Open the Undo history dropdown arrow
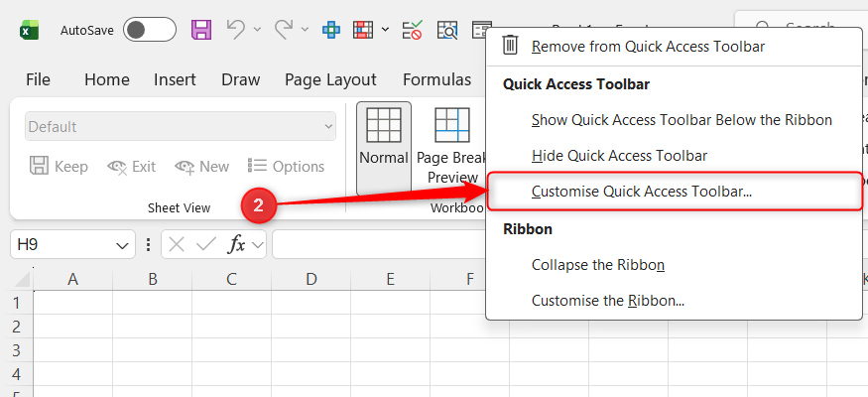The width and height of the screenshot is (868, 397). click(257, 30)
